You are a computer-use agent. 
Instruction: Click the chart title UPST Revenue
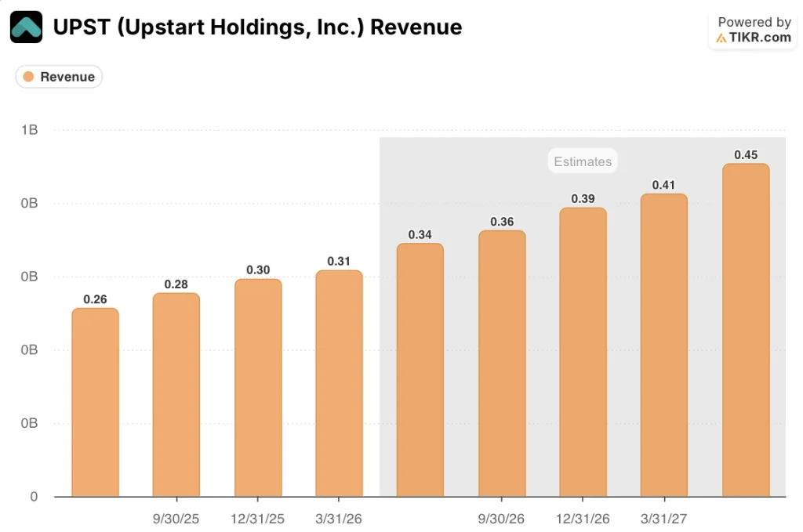pos(257,27)
